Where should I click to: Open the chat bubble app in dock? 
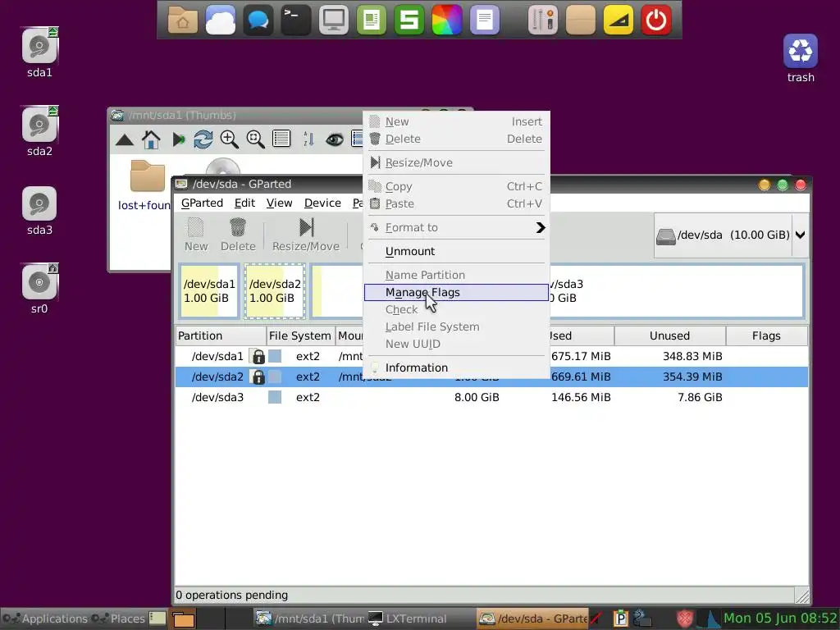click(258, 21)
